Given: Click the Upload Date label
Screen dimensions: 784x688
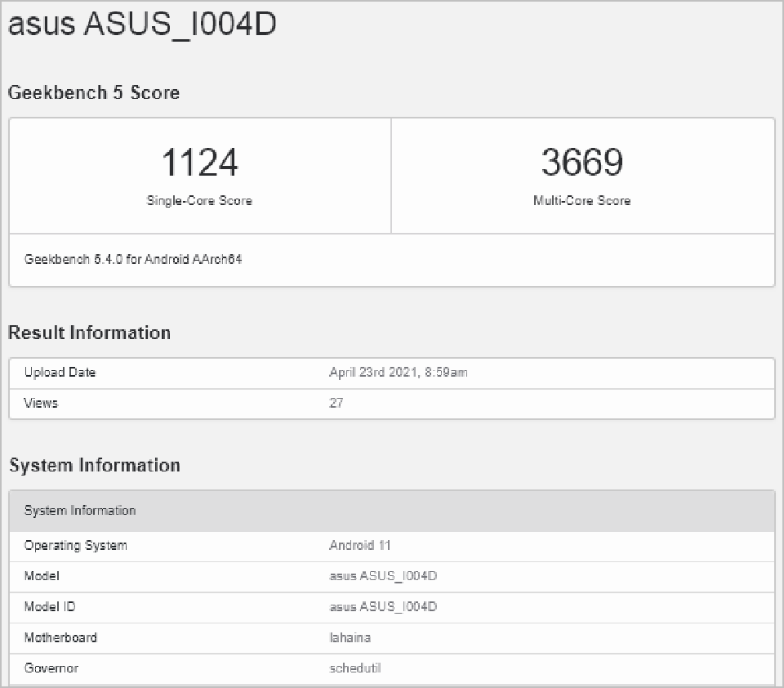Looking at the screenshot, I should pos(60,373).
